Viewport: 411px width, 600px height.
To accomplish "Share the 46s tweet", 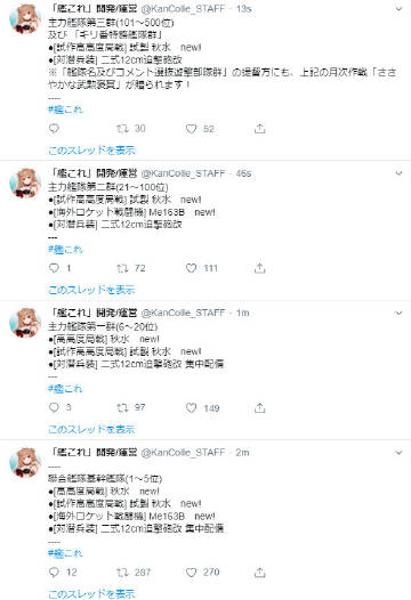I will point(260,268).
